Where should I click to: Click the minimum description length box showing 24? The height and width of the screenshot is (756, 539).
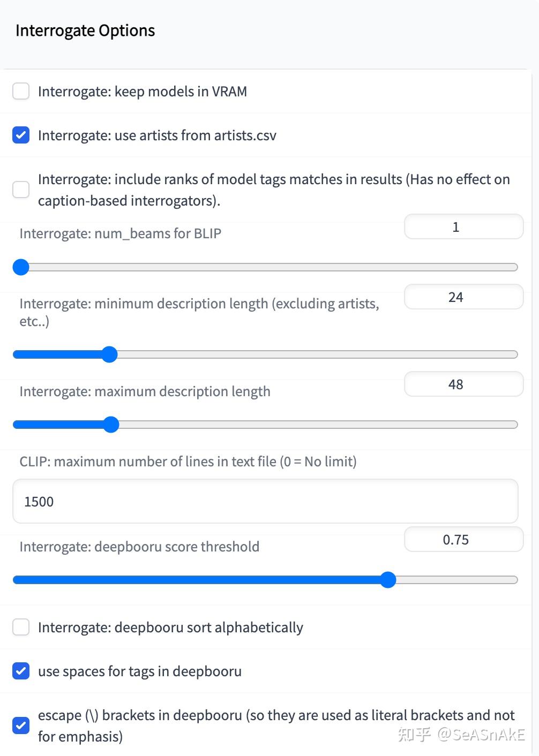click(463, 297)
